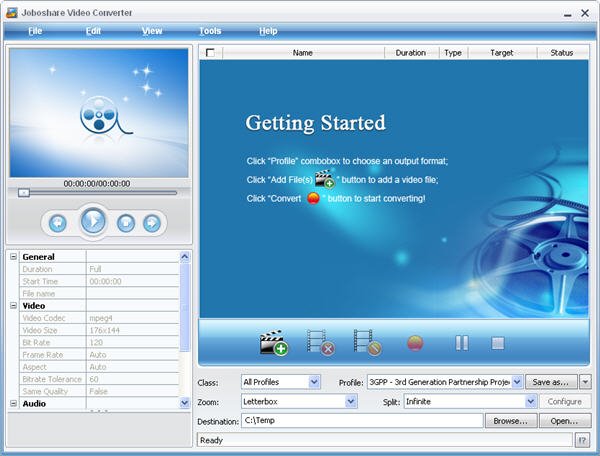The width and height of the screenshot is (600, 456).
Task: Click the Pause conversion icon
Action: pos(461,343)
